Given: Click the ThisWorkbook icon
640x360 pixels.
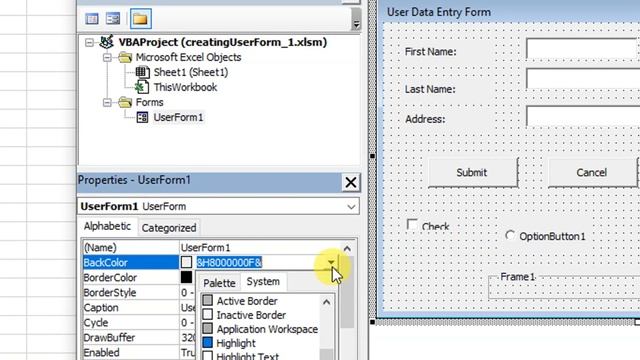Looking at the screenshot, I should (142, 87).
